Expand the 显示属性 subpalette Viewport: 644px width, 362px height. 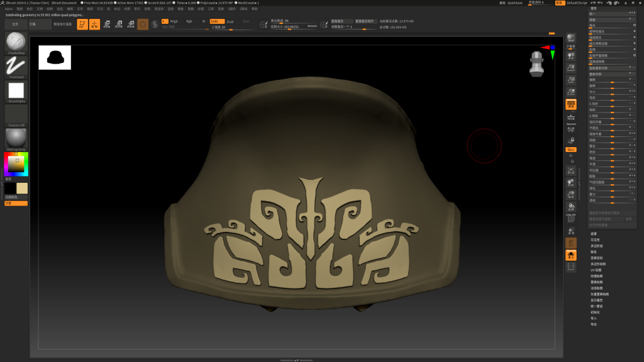[x=596, y=300]
